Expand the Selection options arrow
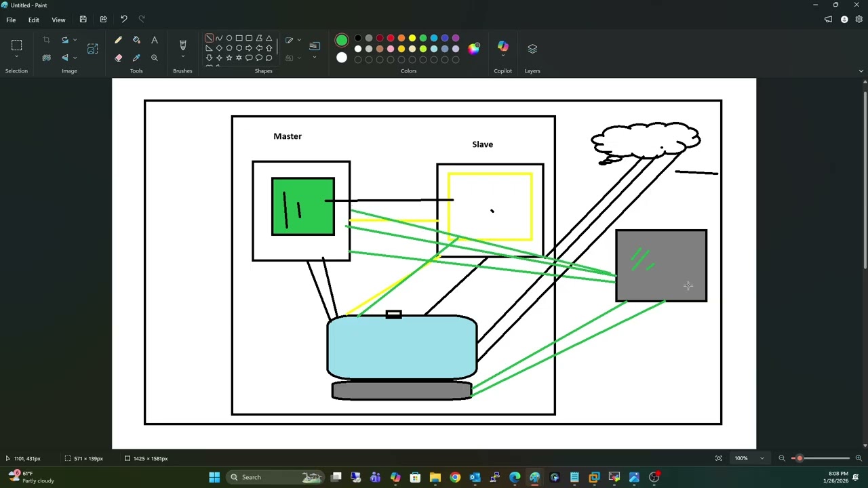Viewport: 868px width, 488px height. (17, 57)
